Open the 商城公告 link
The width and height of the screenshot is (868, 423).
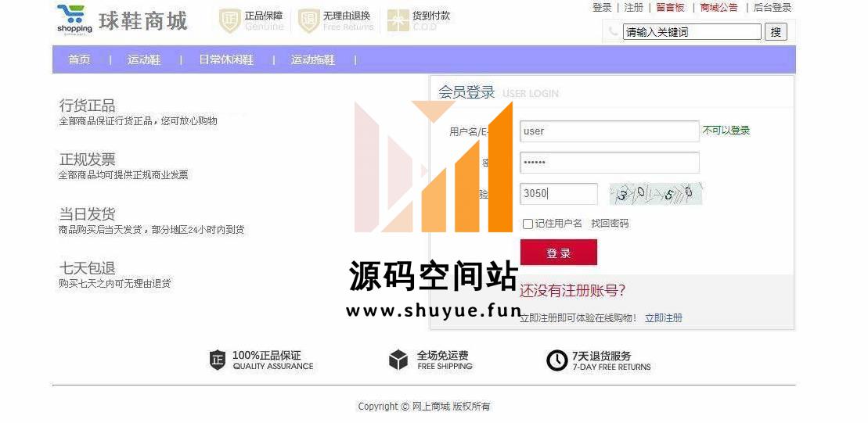click(719, 8)
